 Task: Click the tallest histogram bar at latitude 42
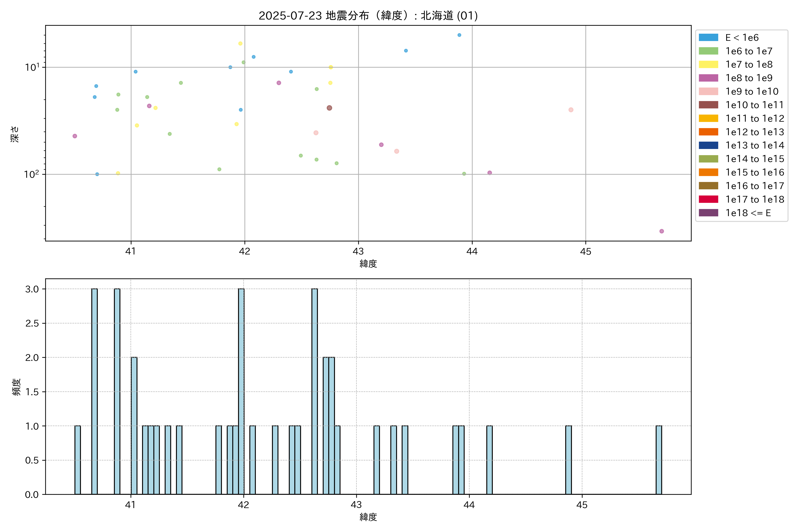[x=241, y=391]
